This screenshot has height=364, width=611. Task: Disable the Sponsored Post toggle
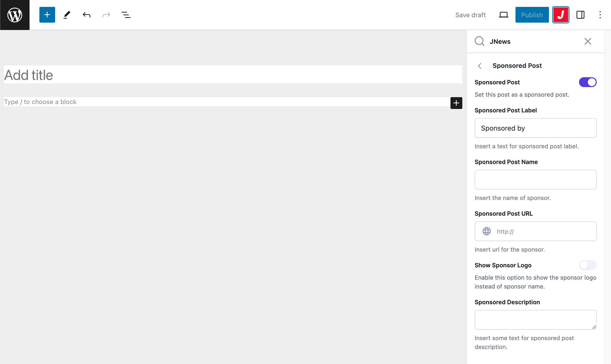point(588,82)
